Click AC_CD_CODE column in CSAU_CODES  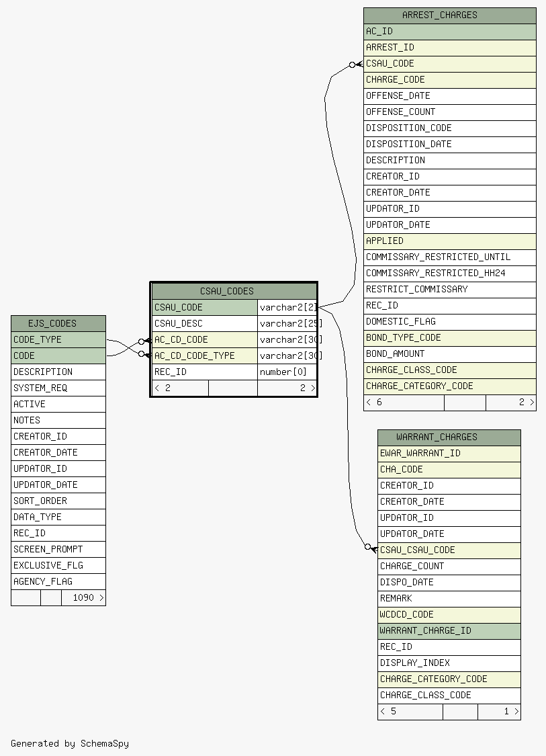coord(205,340)
